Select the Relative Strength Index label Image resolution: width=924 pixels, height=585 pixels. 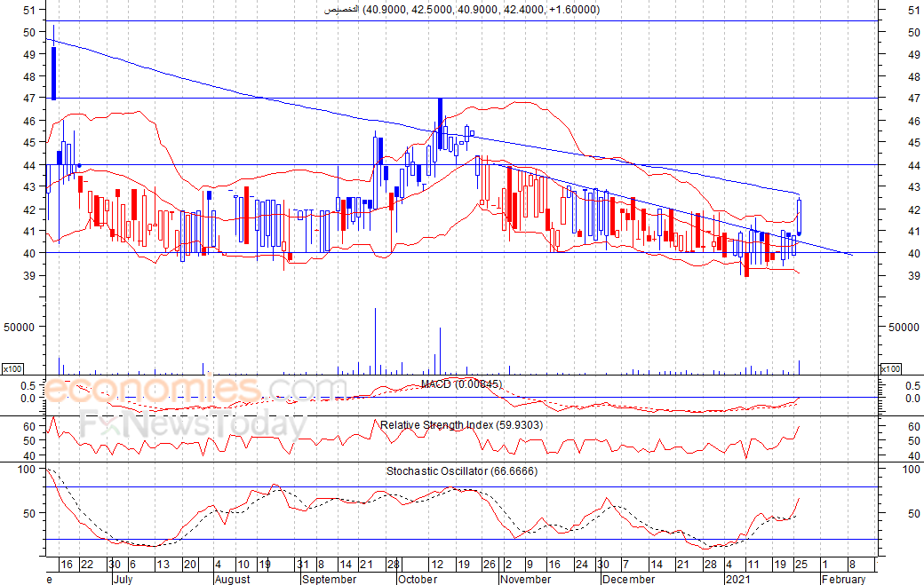pos(461,425)
